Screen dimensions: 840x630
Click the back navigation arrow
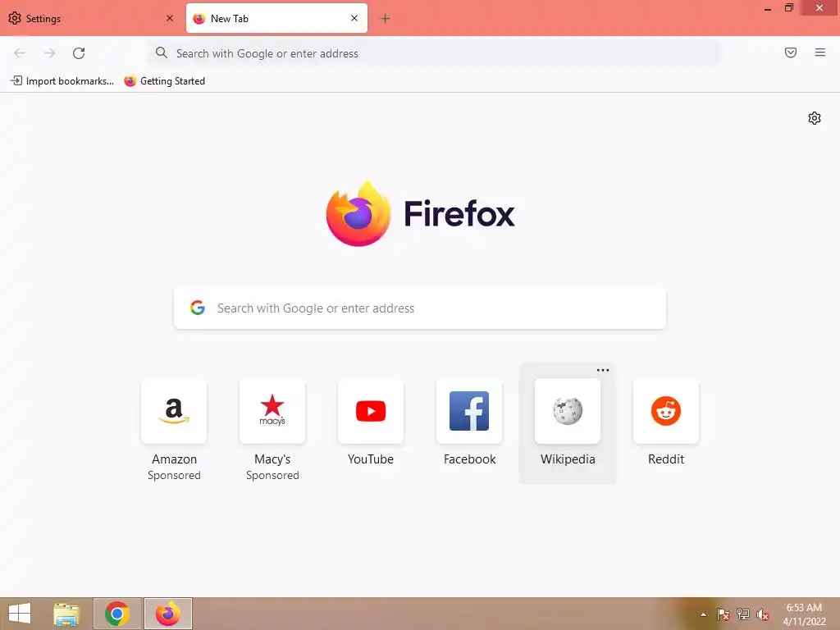20,53
